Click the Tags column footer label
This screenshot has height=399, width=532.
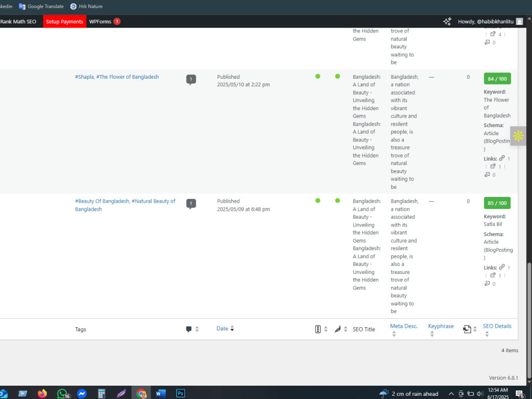pos(80,329)
